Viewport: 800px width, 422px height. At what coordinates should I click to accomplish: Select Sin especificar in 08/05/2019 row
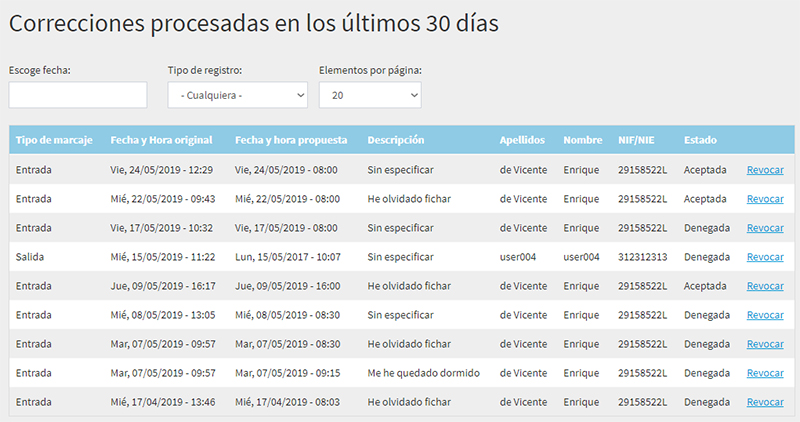click(x=401, y=315)
